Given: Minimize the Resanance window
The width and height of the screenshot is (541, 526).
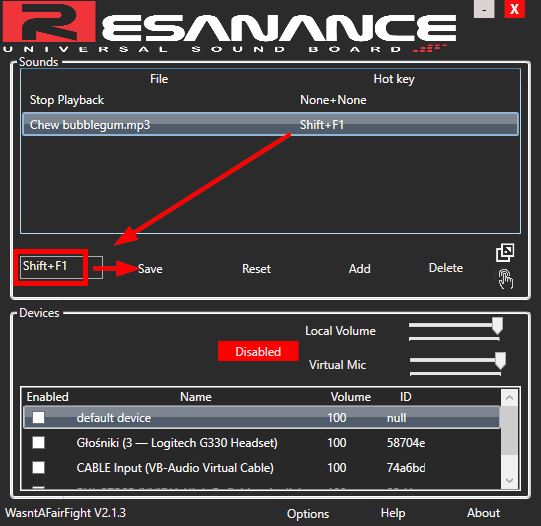Looking at the screenshot, I should [484, 9].
